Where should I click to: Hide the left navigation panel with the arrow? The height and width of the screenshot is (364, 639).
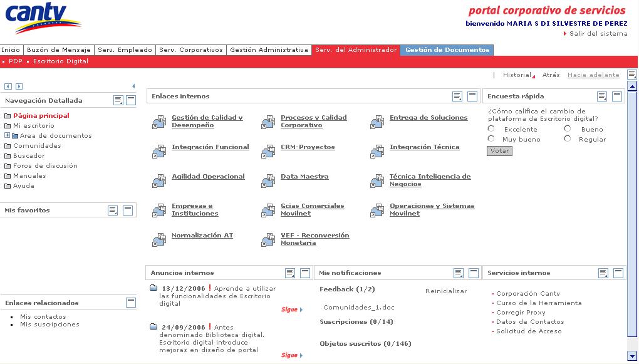point(133,86)
